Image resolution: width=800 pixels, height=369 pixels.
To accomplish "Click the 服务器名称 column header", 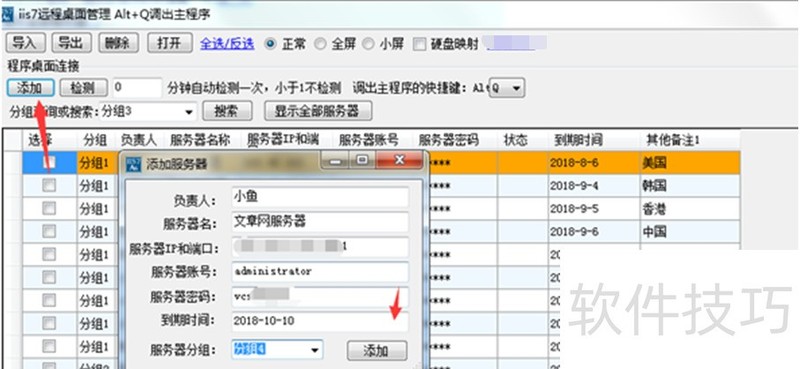I will (x=200, y=140).
